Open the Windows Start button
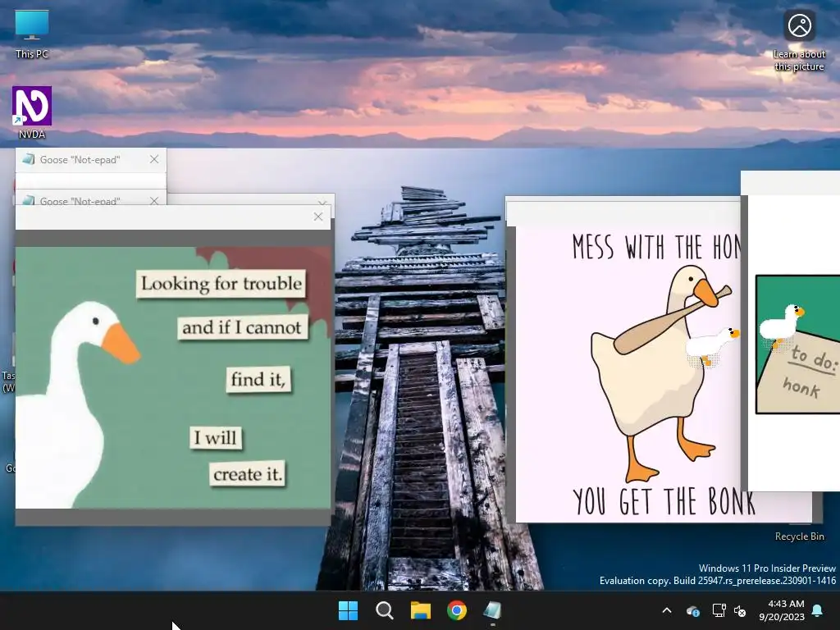 tap(348, 610)
